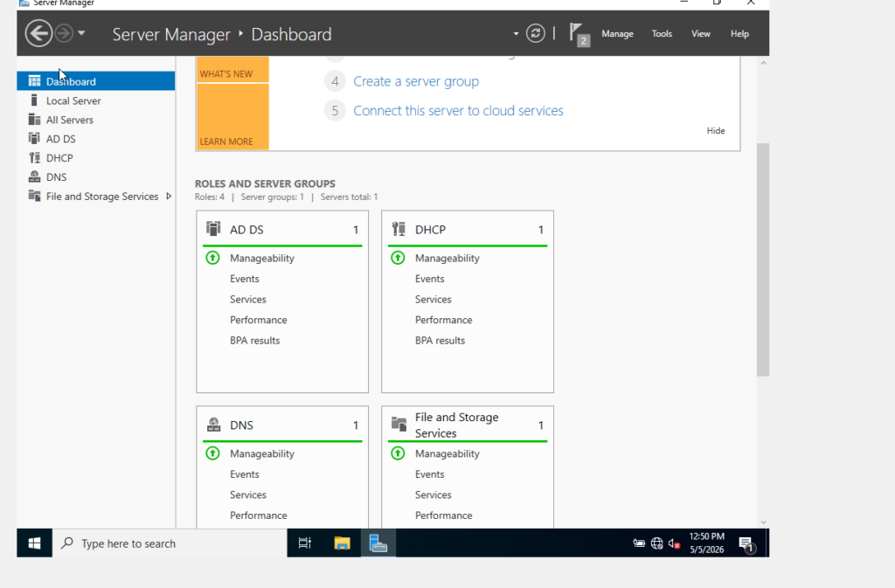Open Services in the AD DS tile
Image resolution: width=895 pixels, height=588 pixels.
pyautogui.click(x=247, y=299)
